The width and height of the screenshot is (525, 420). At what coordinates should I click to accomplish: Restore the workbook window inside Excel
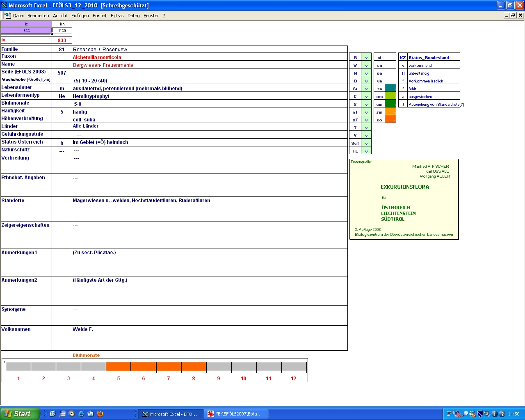(x=513, y=15)
